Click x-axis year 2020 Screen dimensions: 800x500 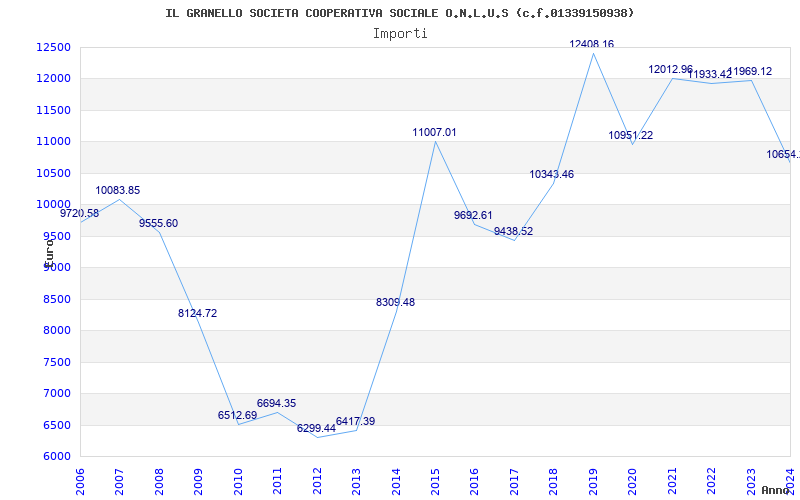click(x=633, y=481)
